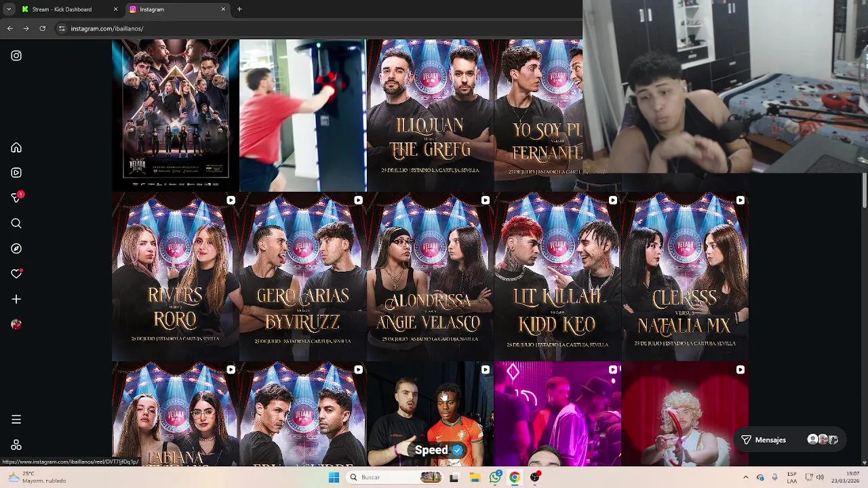This screenshot has height=488, width=868.
Task: Open the two men poster below Gero Arias
Action: point(302,414)
